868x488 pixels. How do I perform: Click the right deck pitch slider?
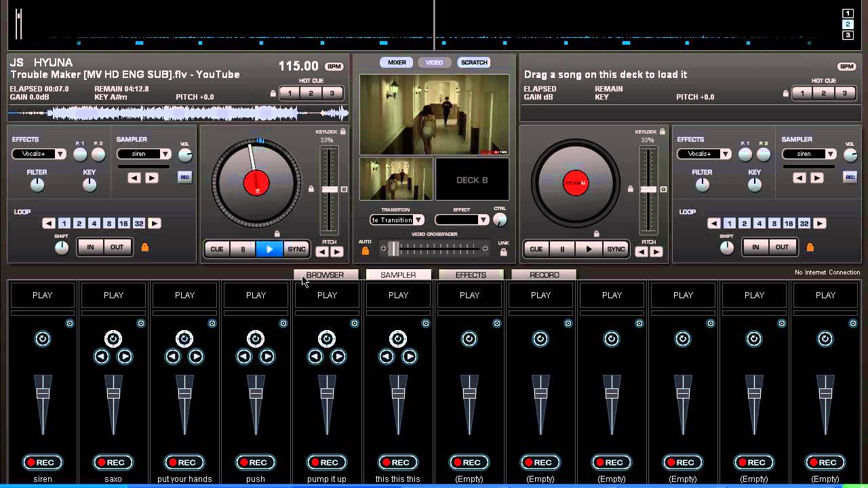pos(649,190)
